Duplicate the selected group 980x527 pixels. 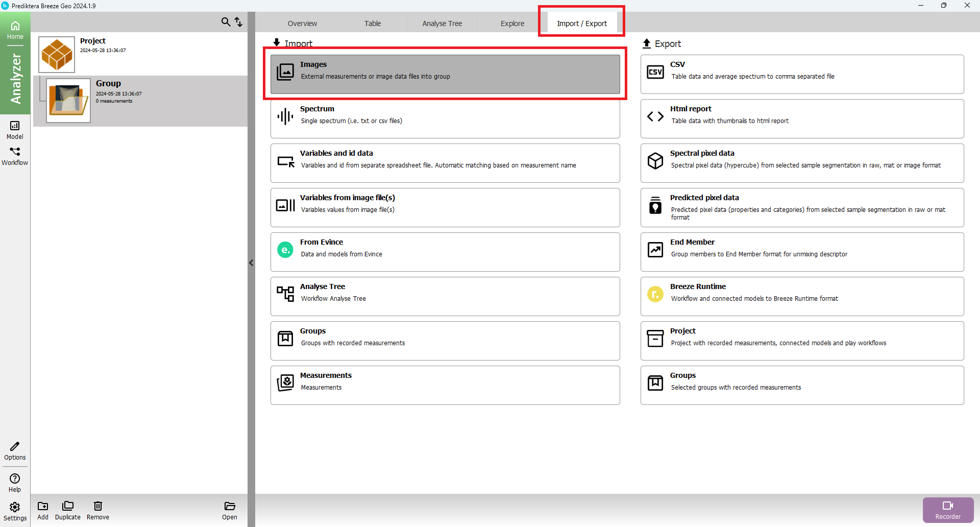pyautogui.click(x=67, y=510)
